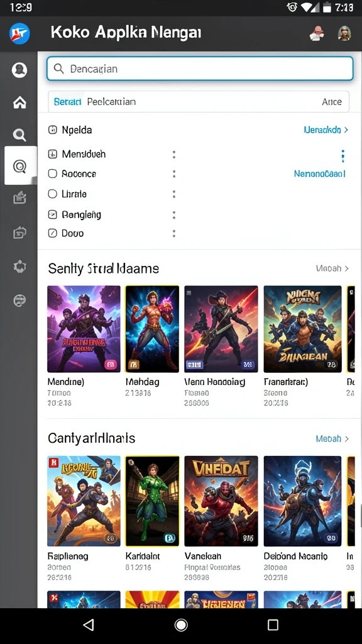
Task: Click the Cantyarldlnals heading
Action: click(92, 438)
